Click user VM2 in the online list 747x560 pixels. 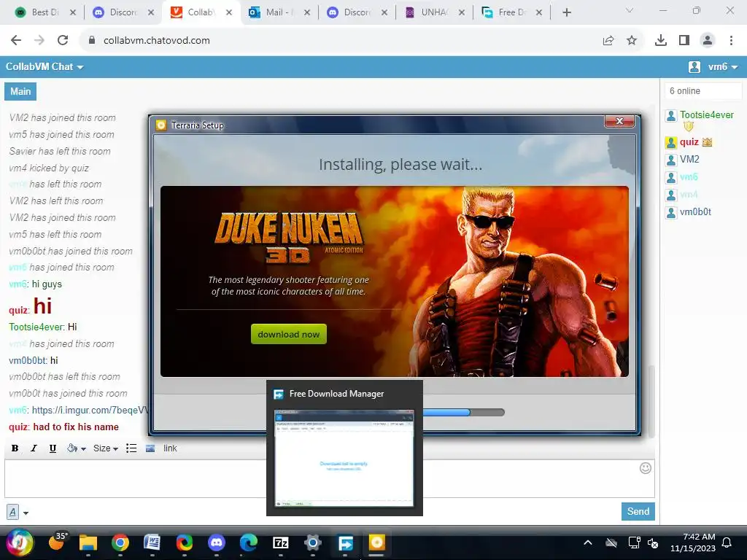pyautogui.click(x=689, y=159)
